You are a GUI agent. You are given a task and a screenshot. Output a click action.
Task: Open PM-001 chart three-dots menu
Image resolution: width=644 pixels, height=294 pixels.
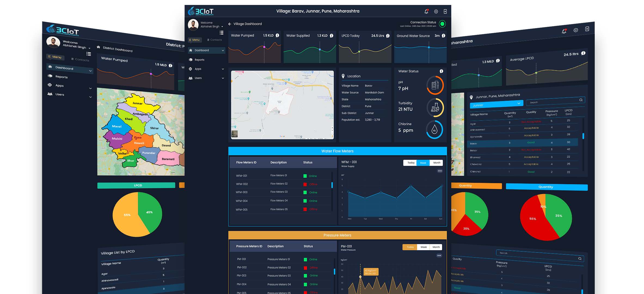439,255
